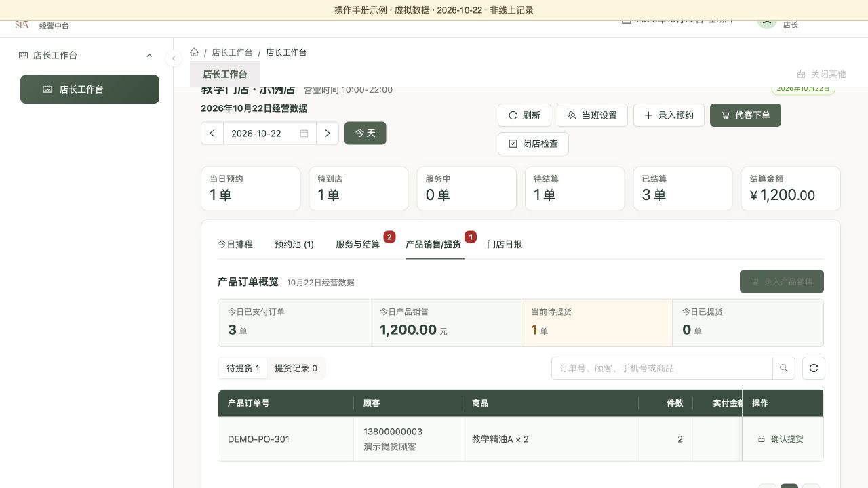Open 当班设置
The height and width of the screenshot is (488, 868).
pyautogui.click(x=592, y=115)
